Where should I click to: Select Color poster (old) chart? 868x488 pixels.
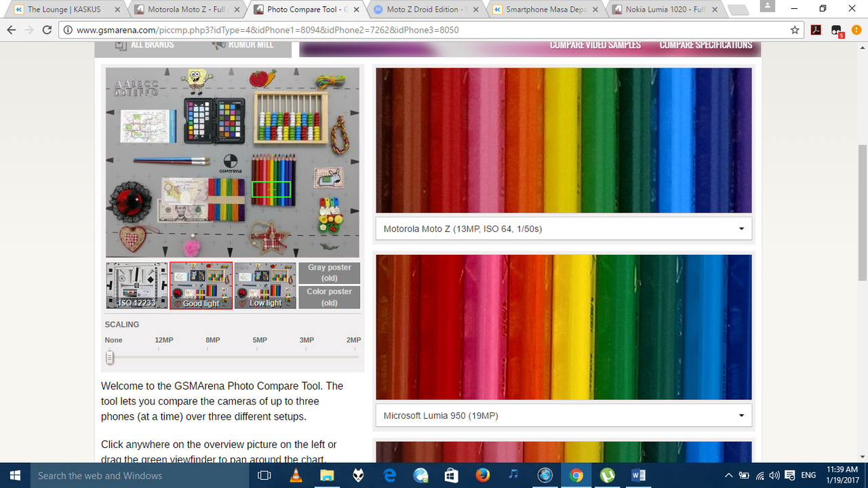[x=330, y=298]
